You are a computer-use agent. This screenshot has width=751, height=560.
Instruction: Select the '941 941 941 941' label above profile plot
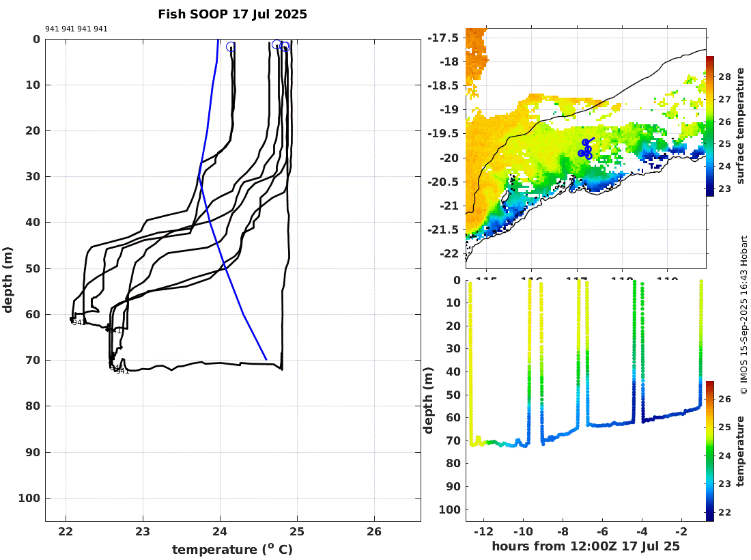[x=76, y=29]
